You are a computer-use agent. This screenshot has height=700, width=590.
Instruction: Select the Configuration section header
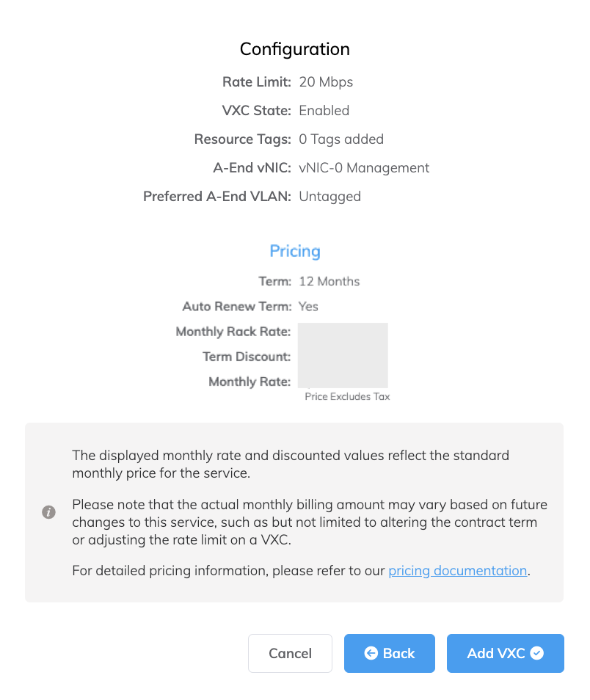point(295,49)
